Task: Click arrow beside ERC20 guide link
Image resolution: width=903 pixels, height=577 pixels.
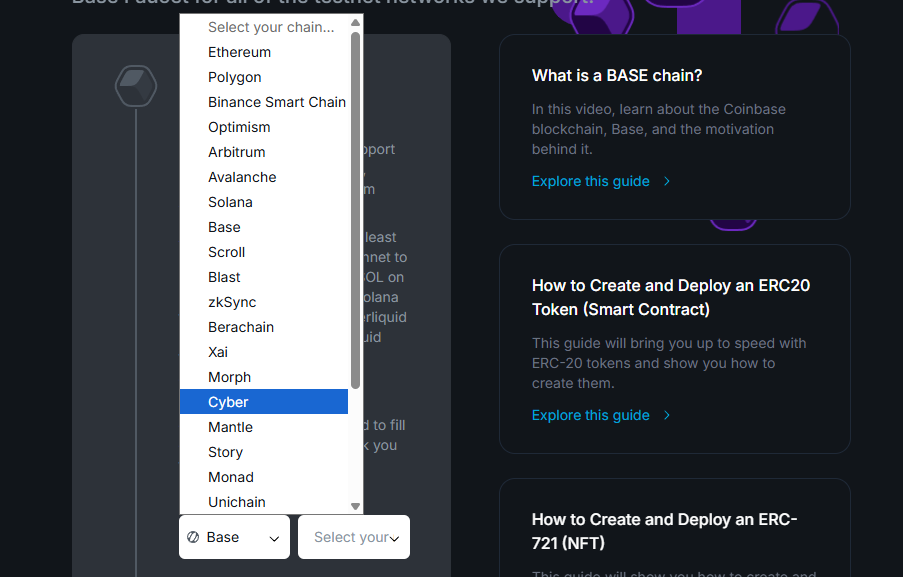Action: coord(667,415)
